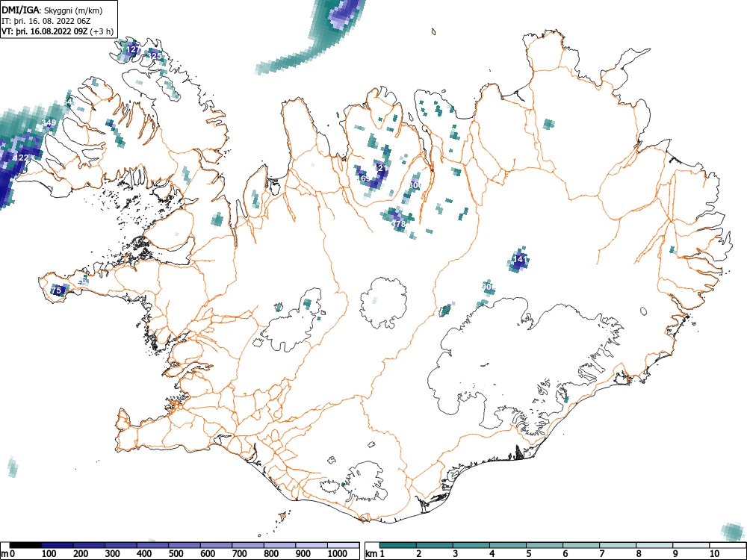The width and height of the screenshot is (747, 560).
Task: Click the '5' tick label on km legend
Action: point(529,554)
